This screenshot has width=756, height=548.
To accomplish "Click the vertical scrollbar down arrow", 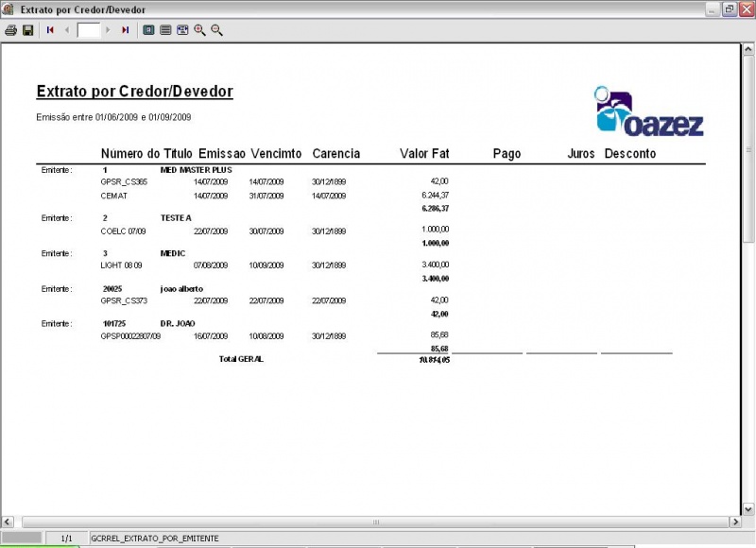I will [747, 508].
